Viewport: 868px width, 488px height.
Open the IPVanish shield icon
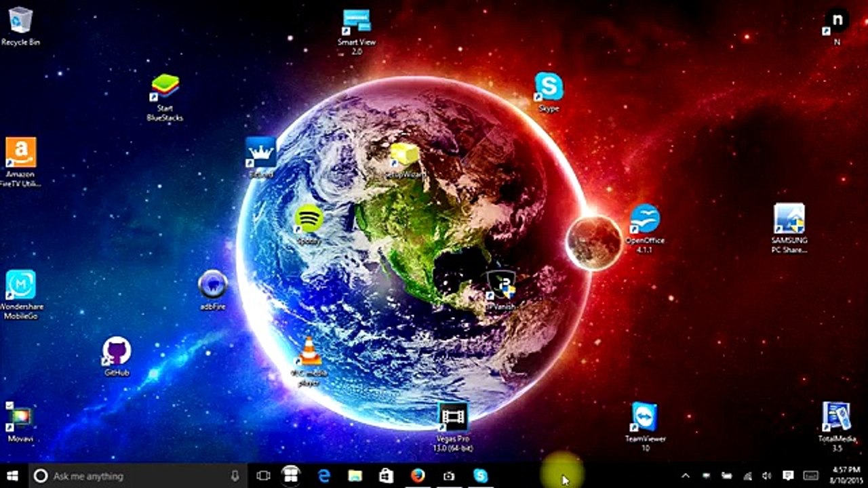pos(501,291)
